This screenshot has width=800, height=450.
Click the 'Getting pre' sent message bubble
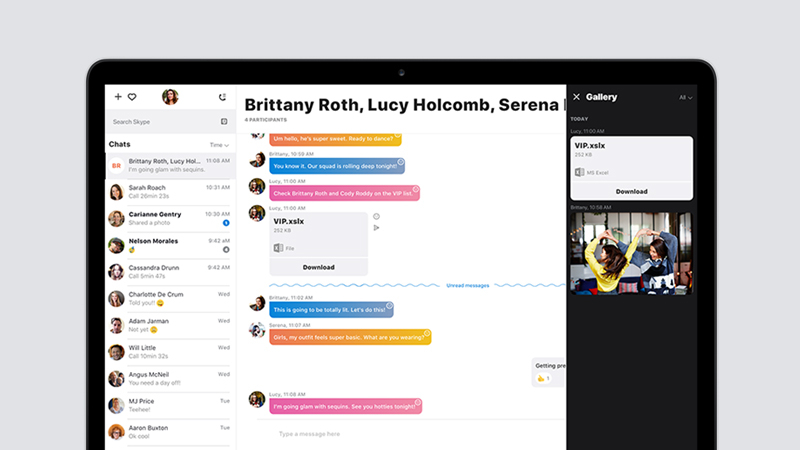(549, 372)
